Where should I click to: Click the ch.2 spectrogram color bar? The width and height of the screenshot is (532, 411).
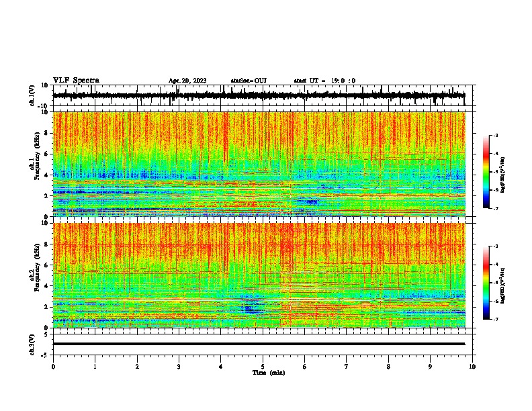click(486, 283)
